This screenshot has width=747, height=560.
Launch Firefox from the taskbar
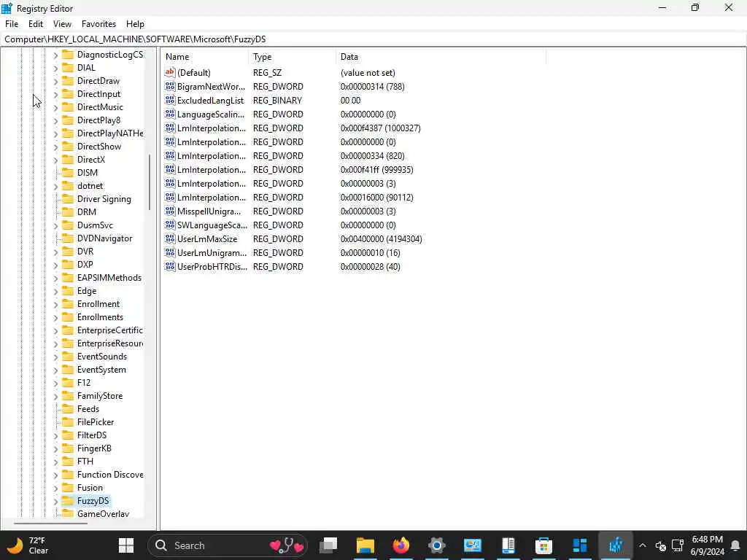(x=401, y=545)
